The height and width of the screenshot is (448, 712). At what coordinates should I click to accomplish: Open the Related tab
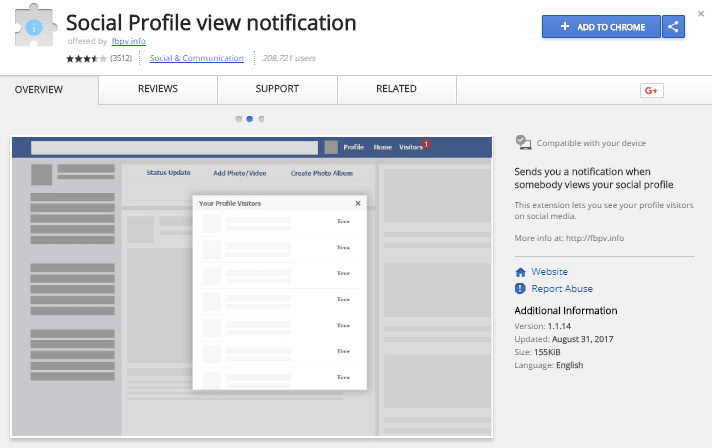[396, 89]
